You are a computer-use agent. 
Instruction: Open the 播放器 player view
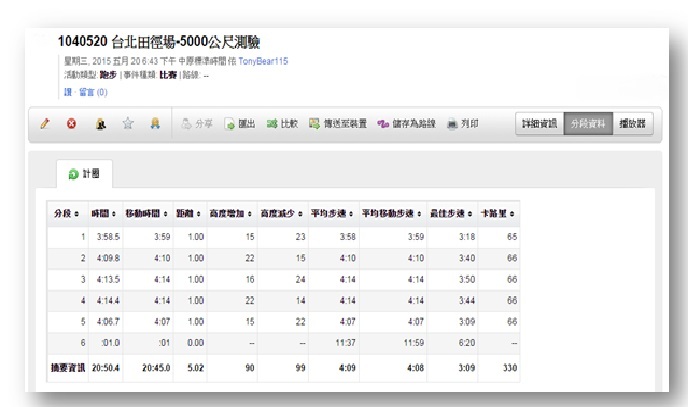[631, 124]
